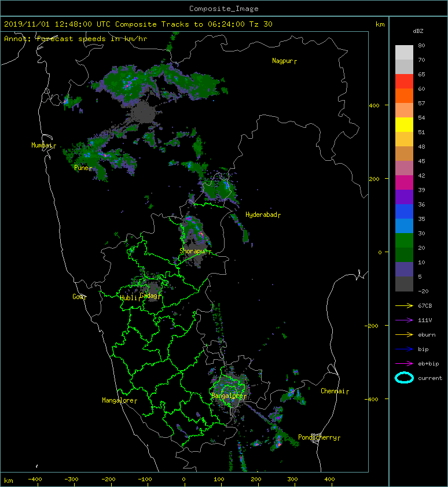The image size is (448, 487).
Task: Click the 0 tick on horizontal km axis
Action: [x=183, y=479]
